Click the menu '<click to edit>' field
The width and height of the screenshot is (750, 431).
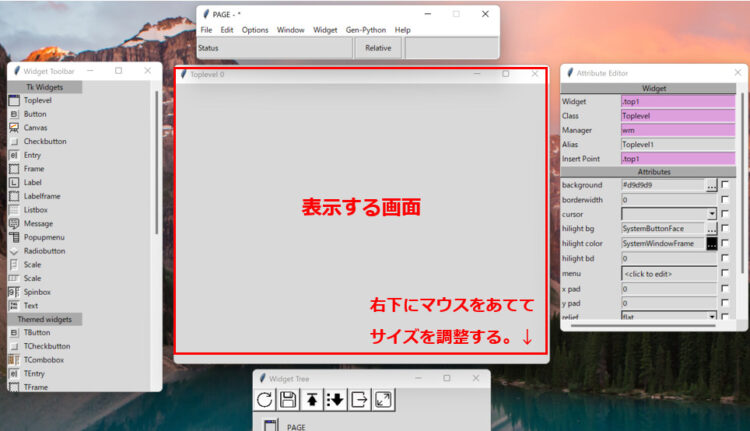point(669,274)
